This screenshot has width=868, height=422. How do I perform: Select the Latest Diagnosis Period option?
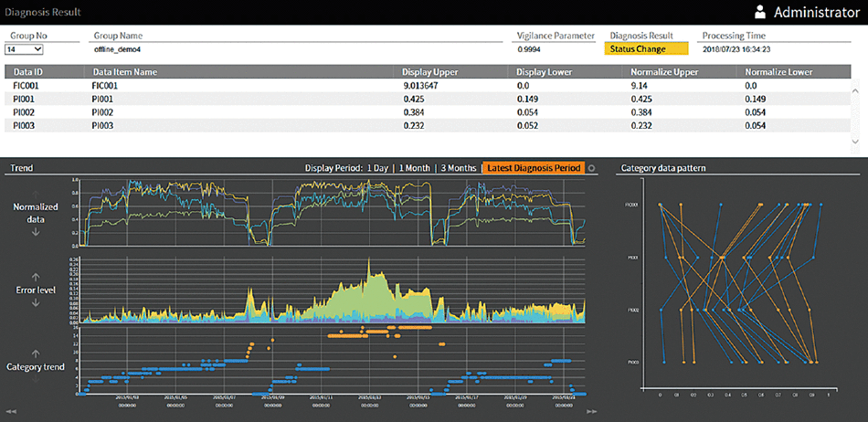533,168
